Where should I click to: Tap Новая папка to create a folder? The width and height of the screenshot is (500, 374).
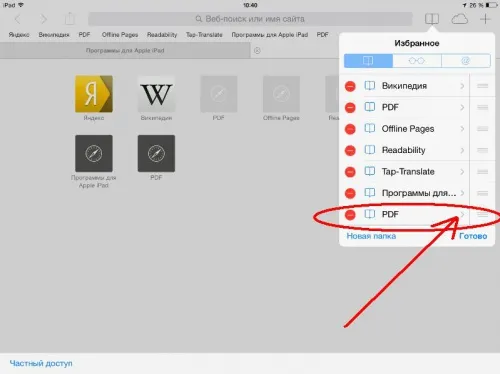coord(371,236)
